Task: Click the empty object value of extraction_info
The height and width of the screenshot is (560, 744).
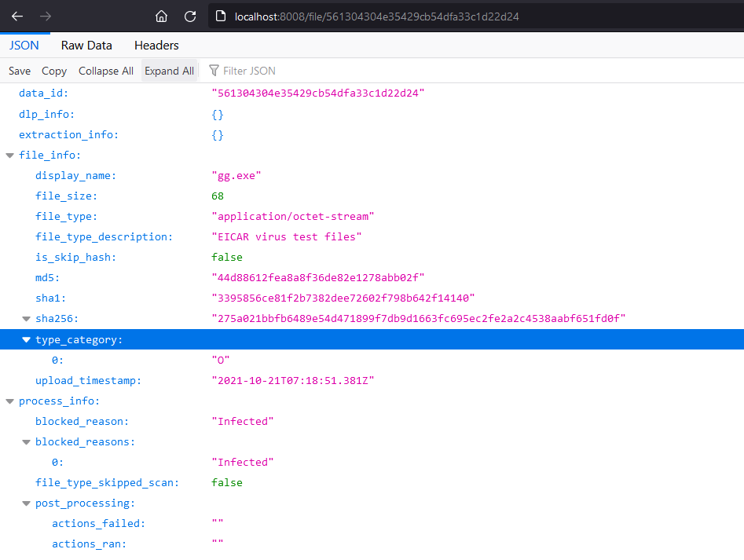Action: (218, 135)
